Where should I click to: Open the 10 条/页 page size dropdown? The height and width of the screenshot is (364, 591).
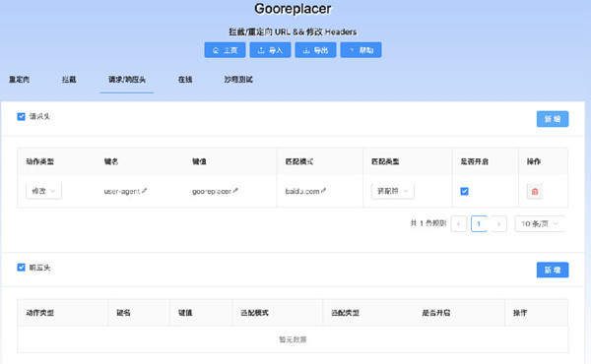540,224
